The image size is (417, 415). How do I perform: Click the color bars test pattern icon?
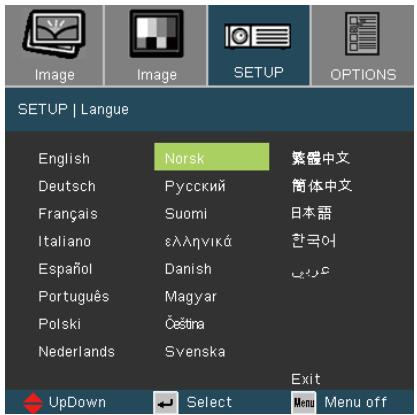coord(156,33)
